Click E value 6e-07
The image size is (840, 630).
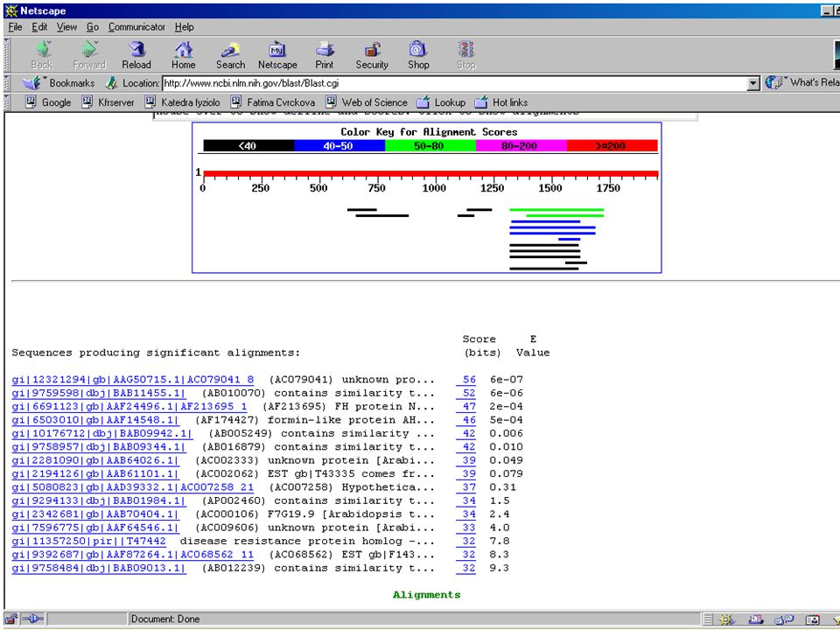pos(507,379)
